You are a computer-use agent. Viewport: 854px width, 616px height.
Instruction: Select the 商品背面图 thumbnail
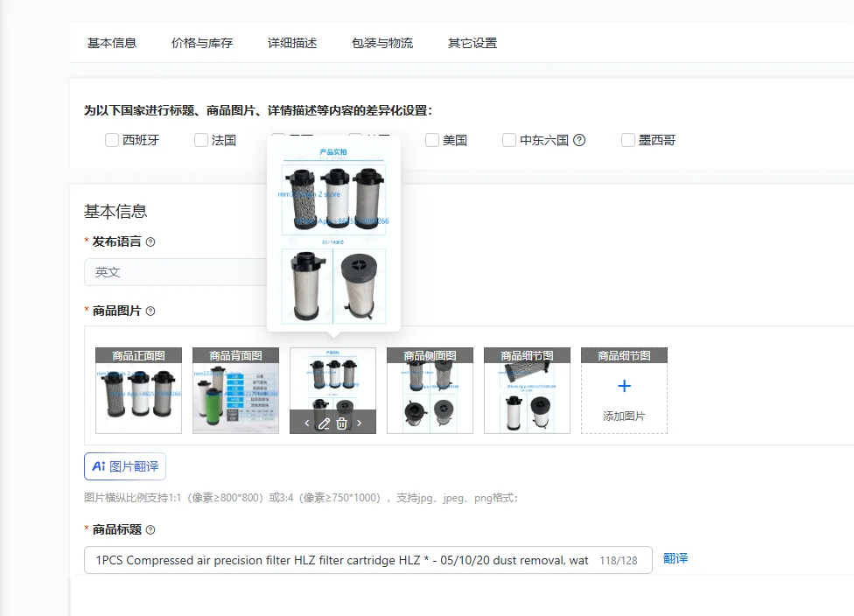[x=236, y=390]
